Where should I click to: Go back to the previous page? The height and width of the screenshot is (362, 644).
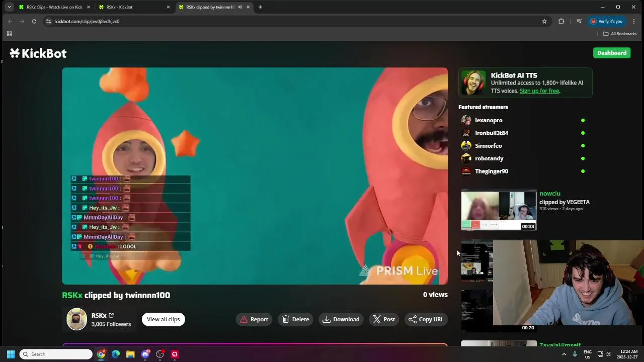[10, 21]
